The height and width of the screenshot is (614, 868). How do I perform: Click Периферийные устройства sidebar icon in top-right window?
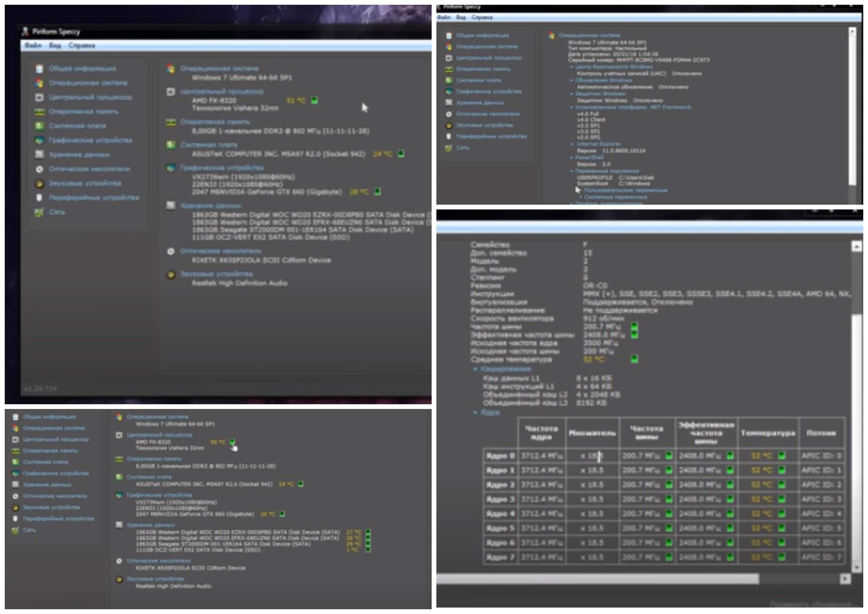click(x=449, y=136)
